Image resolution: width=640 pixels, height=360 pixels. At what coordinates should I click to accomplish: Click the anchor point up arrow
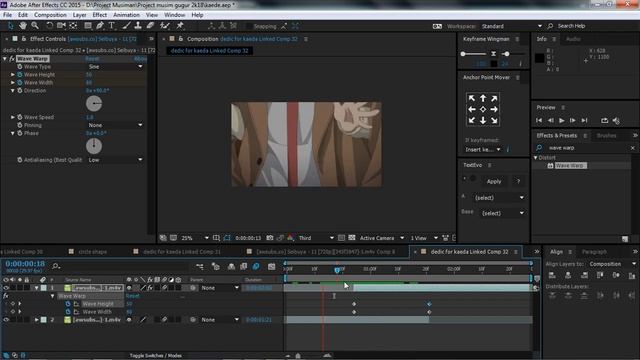[483, 98]
